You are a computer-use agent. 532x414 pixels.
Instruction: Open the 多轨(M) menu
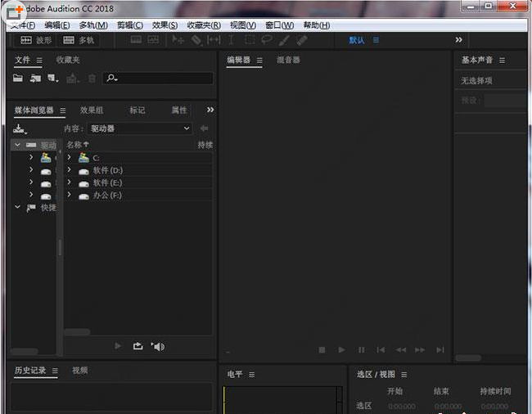pyautogui.click(x=93, y=25)
